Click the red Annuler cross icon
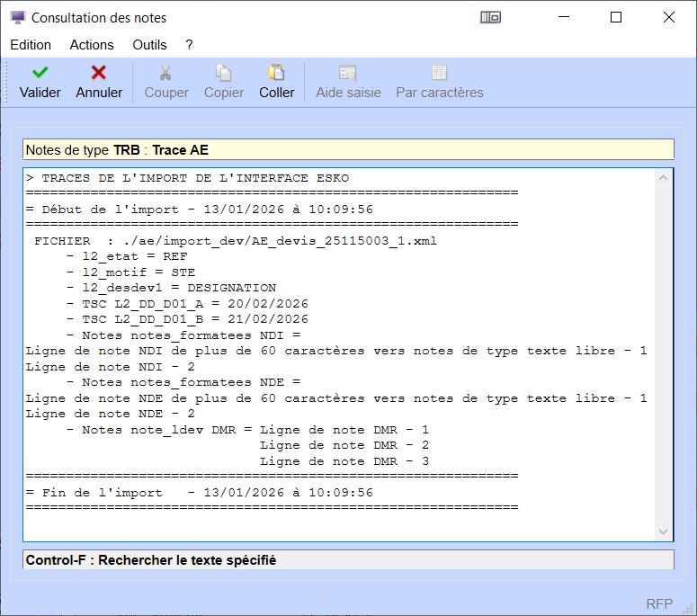Image resolution: width=697 pixels, height=616 pixels. [99, 73]
